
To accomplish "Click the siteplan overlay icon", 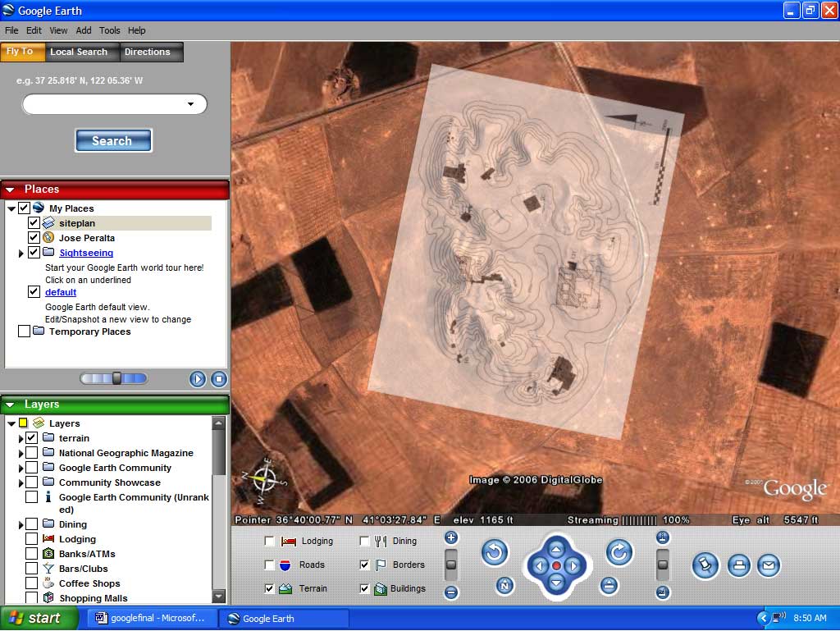I will 48,222.
